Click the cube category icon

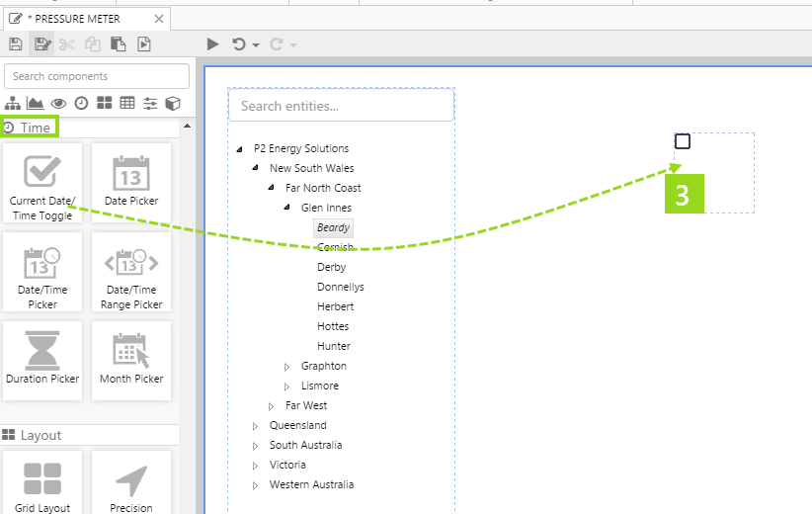coord(173,103)
